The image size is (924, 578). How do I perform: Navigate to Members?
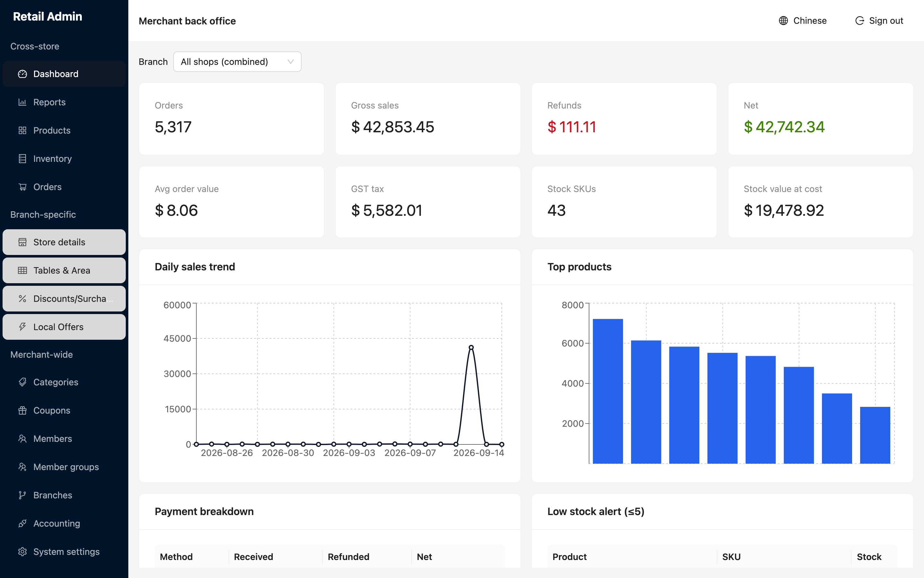point(64,438)
